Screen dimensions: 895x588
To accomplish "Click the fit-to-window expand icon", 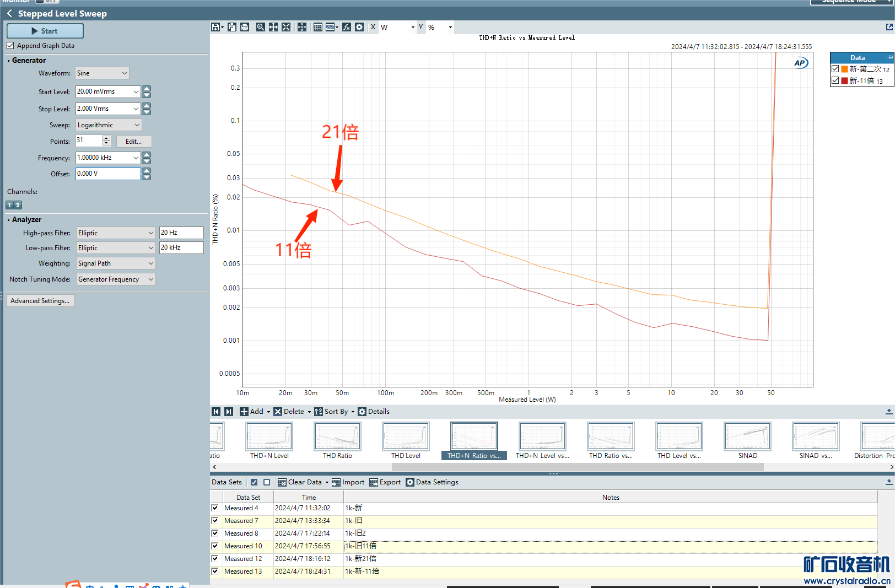I will (286, 27).
